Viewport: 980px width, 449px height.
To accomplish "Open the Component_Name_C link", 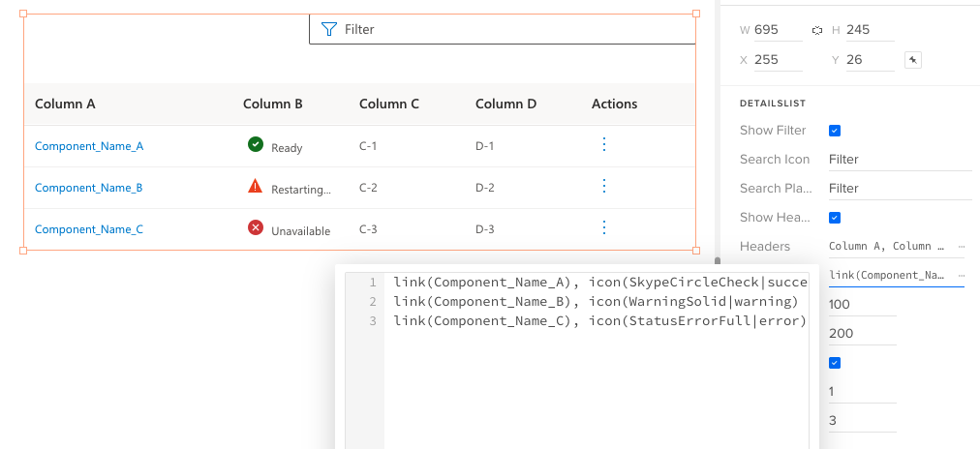I will tap(89, 229).
